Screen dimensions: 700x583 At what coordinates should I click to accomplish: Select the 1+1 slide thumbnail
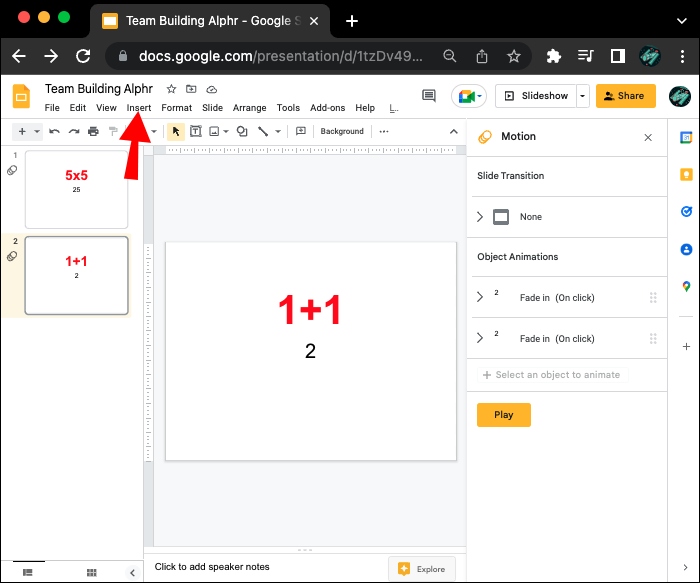tap(76, 275)
